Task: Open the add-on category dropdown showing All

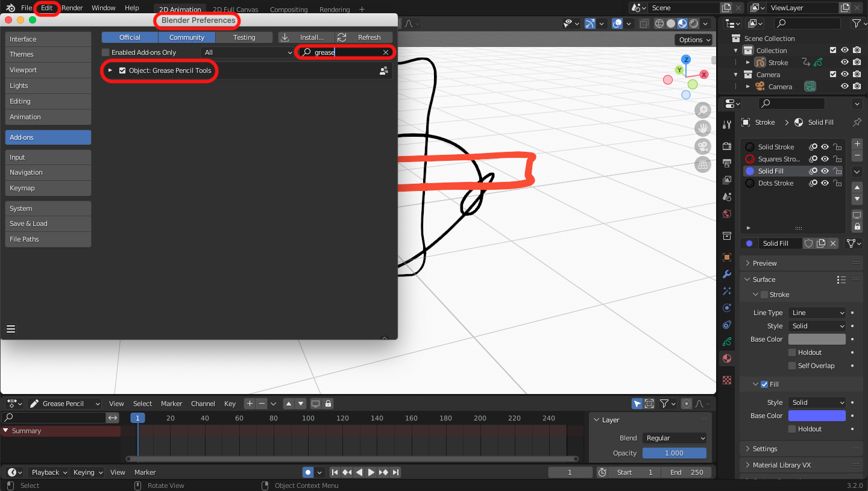Action: pos(247,52)
